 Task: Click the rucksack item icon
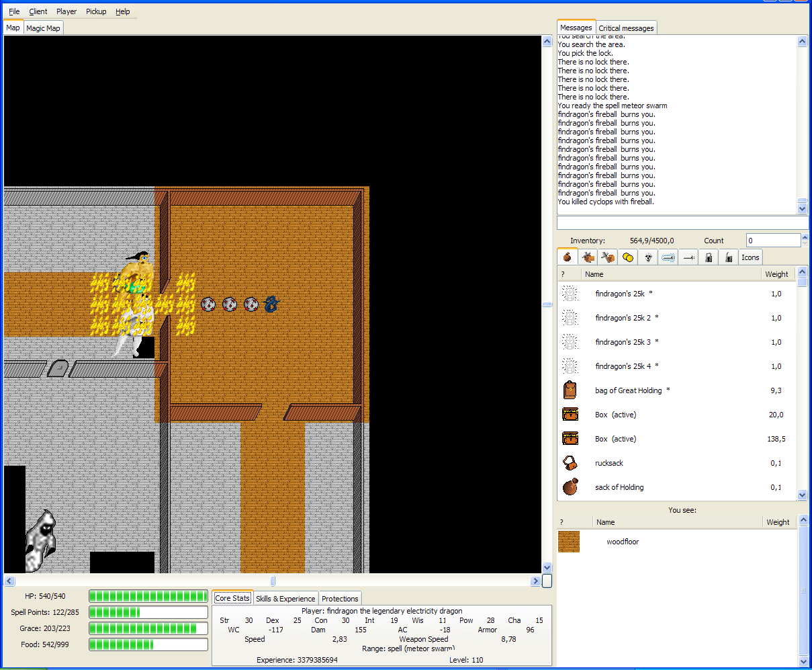pyautogui.click(x=570, y=463)
